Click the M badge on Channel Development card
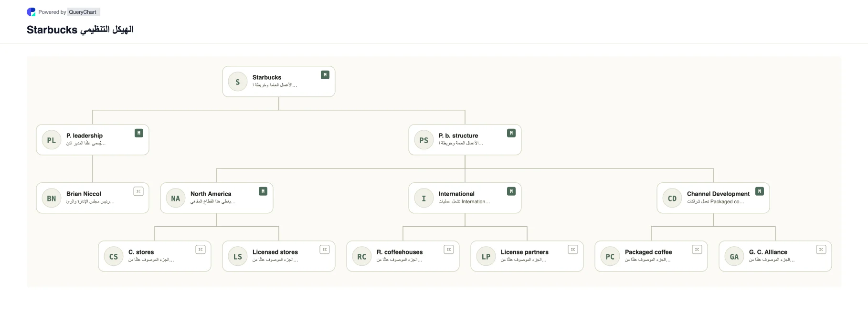 point(760,191)
